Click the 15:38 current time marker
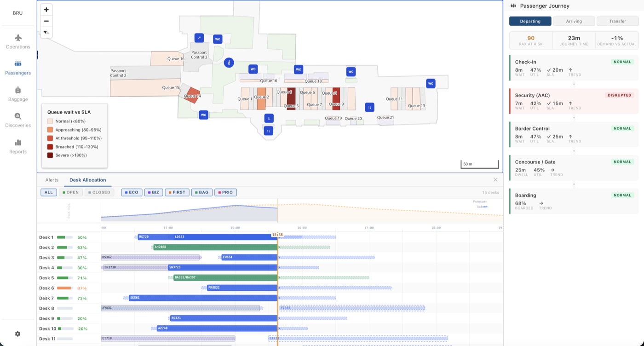 pos(277,235)
